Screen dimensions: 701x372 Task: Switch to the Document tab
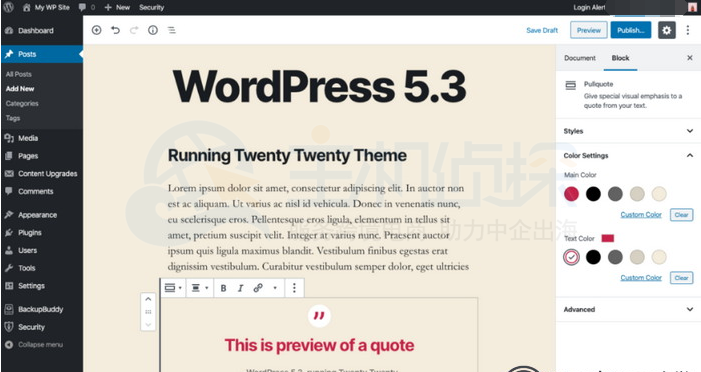[580, 58]
